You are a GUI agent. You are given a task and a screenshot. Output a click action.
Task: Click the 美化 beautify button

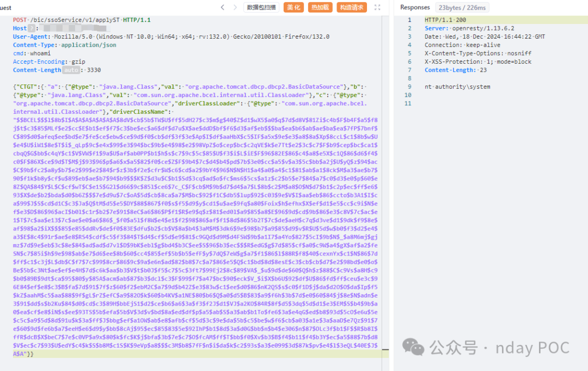pyautogui.click(x=293, y=7)
